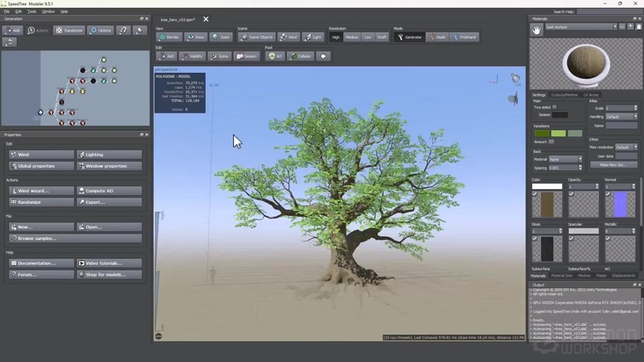
Task: Toggle the Color map checkbox
Action: [535, 193]
